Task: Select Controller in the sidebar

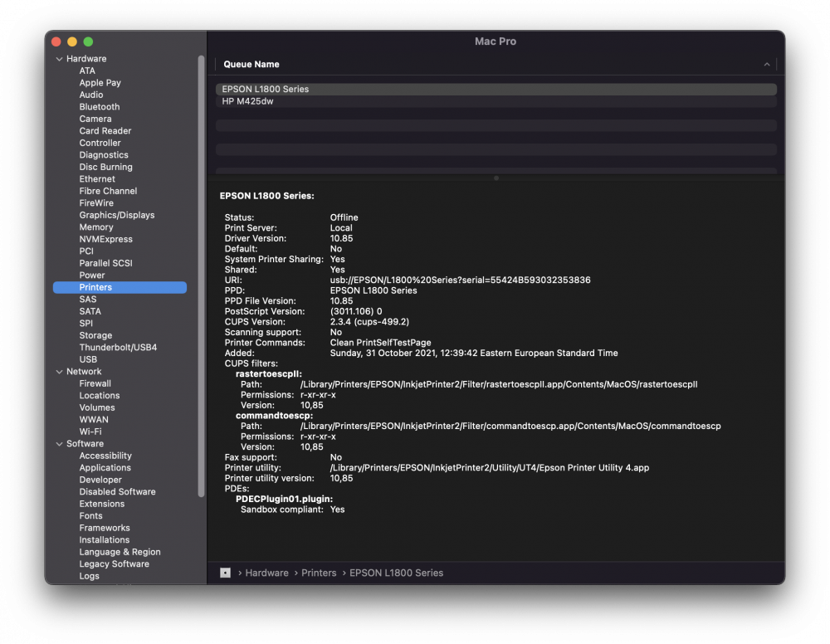Action: coord(100,143)
